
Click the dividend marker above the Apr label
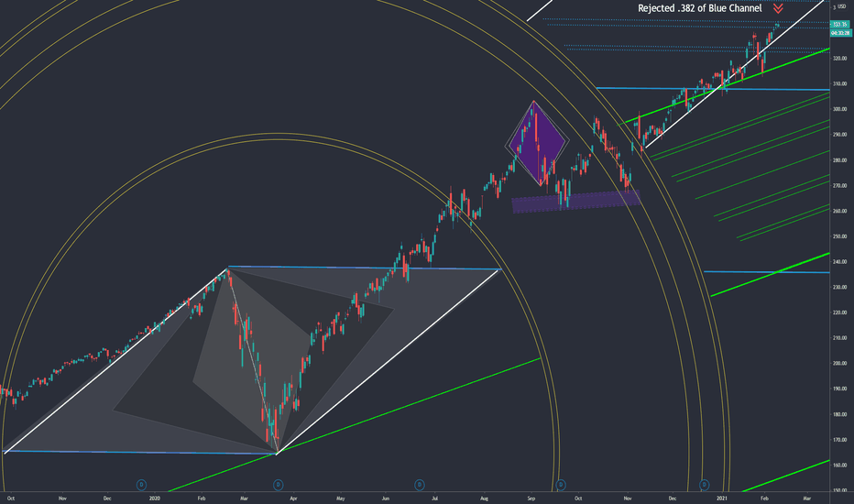click(278, 485)
